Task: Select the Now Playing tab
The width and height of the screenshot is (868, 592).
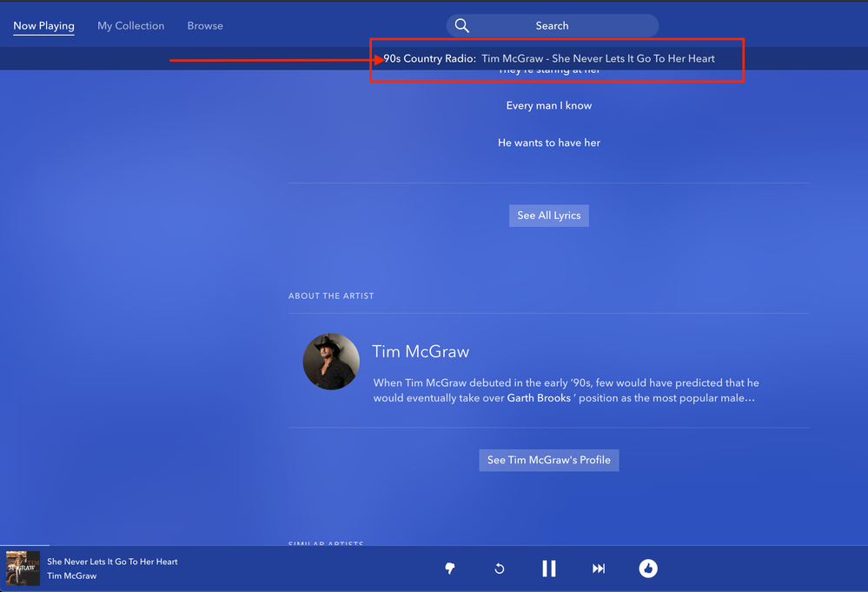Action: tap(43, 25)
